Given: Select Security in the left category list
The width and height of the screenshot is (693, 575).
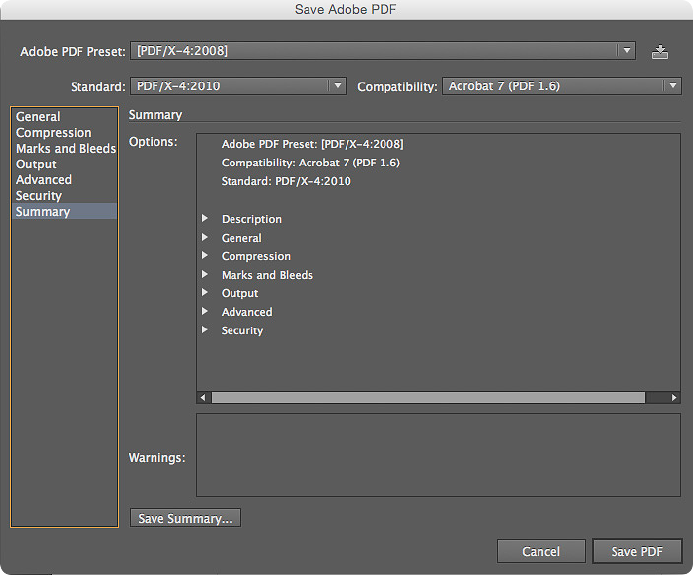Looking at the screenshot, I should click(x=65, y=195).
